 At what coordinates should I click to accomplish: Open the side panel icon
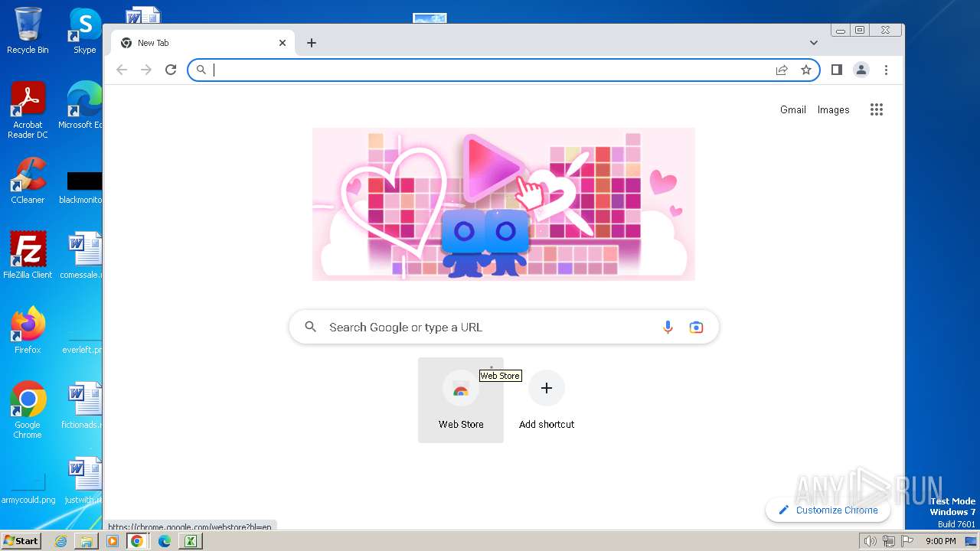(x=837, y=70)
